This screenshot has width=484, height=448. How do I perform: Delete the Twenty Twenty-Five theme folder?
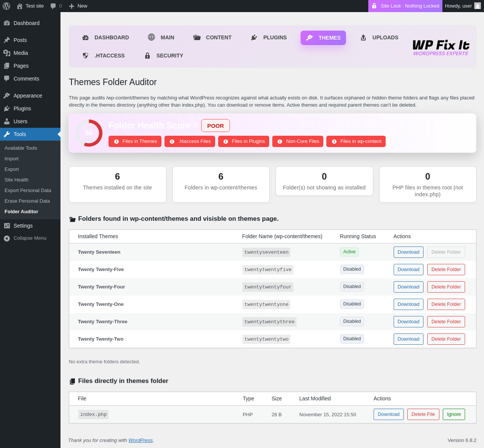[446, 270]
